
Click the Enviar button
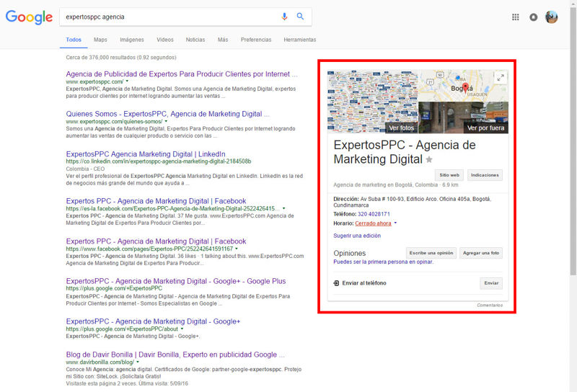(x=491, y=283)
